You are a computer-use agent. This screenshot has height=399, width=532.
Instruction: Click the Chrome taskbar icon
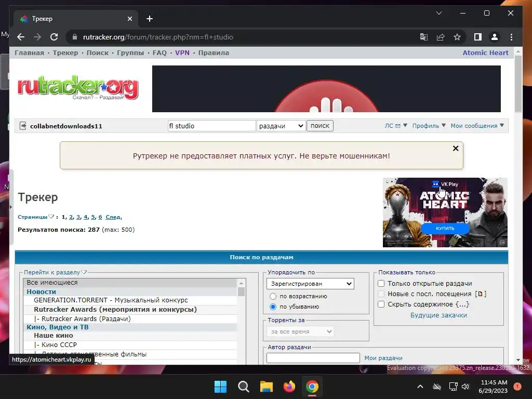click(x=312, y=387)
